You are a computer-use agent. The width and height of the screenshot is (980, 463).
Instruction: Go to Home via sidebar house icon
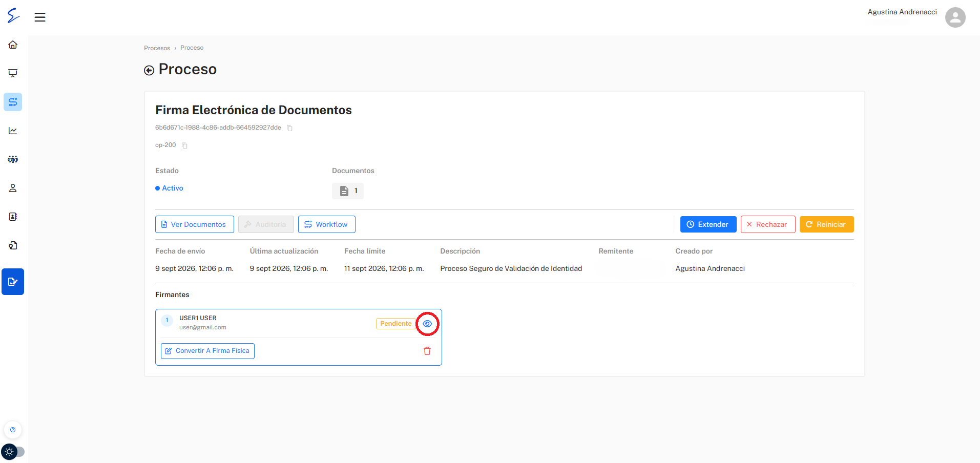[13, 45]
